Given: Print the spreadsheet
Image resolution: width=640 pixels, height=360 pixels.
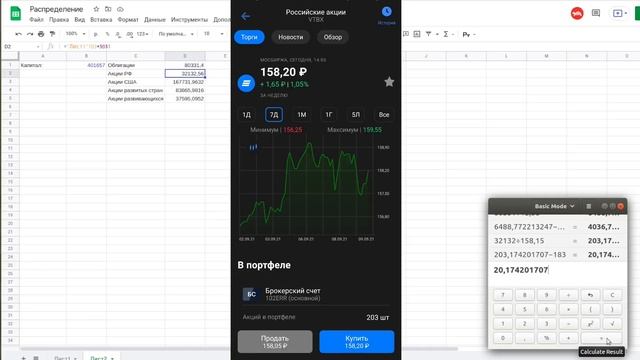Looking at the screenshot, I should click(x=41, y=34).
